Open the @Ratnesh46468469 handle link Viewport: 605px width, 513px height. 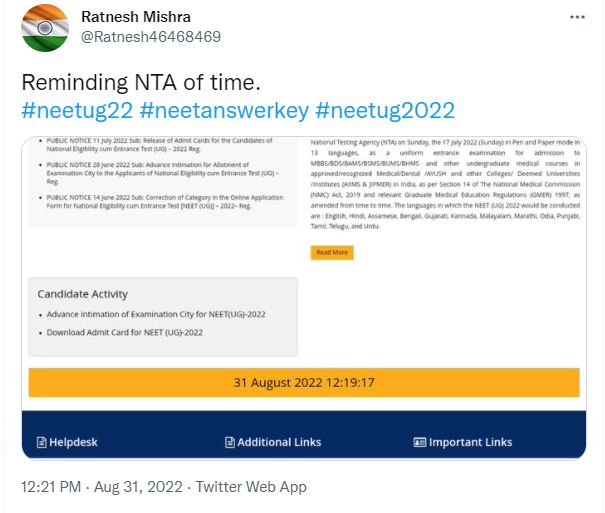click(149, 37)
